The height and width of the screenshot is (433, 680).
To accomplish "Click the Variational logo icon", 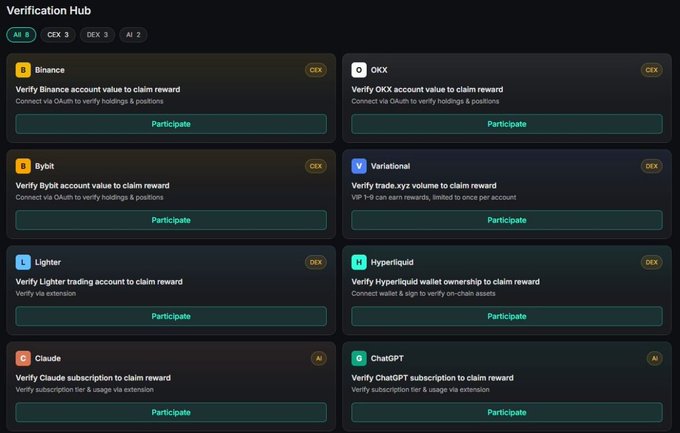I will click(x=359, y=166).
